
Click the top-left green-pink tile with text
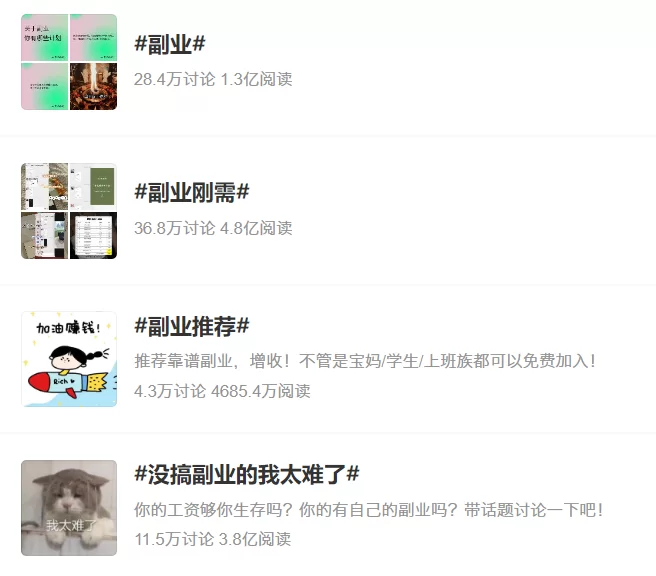44,38
